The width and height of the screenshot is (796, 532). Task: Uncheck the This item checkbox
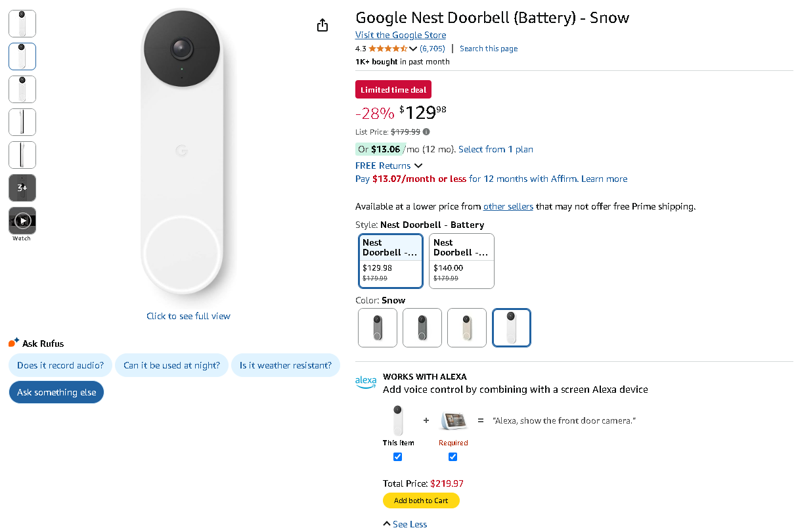tap(397, 456)
